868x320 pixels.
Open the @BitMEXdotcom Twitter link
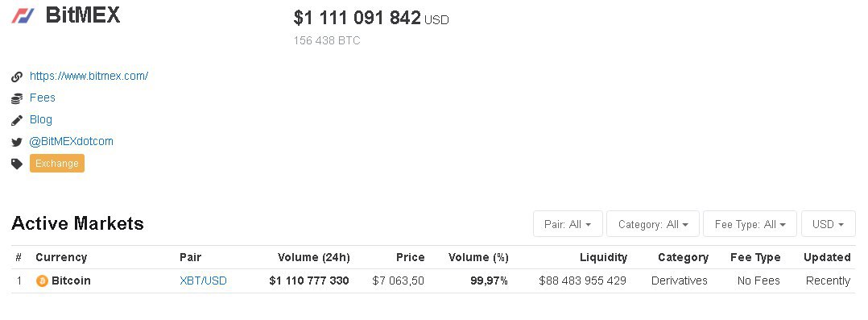pos(72,141)
